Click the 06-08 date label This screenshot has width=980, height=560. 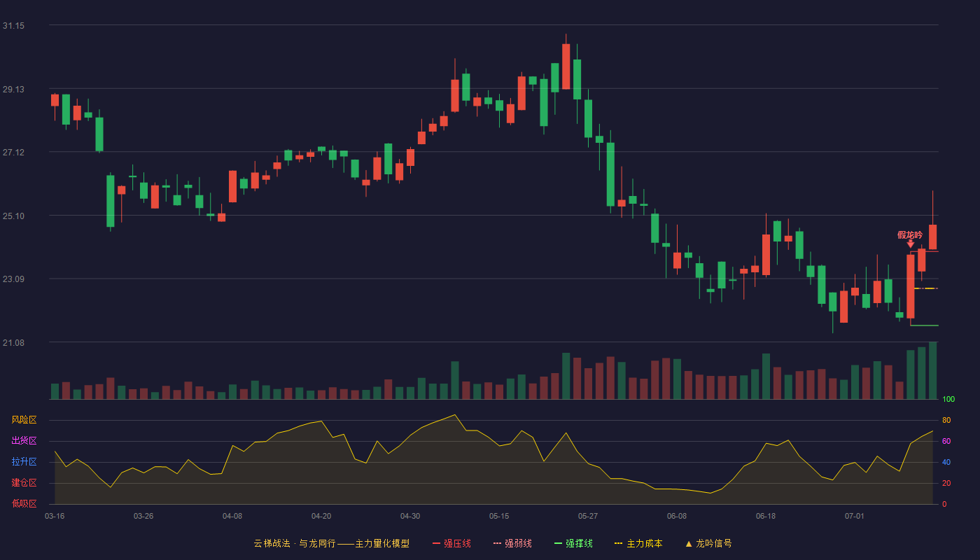(677, 516)
